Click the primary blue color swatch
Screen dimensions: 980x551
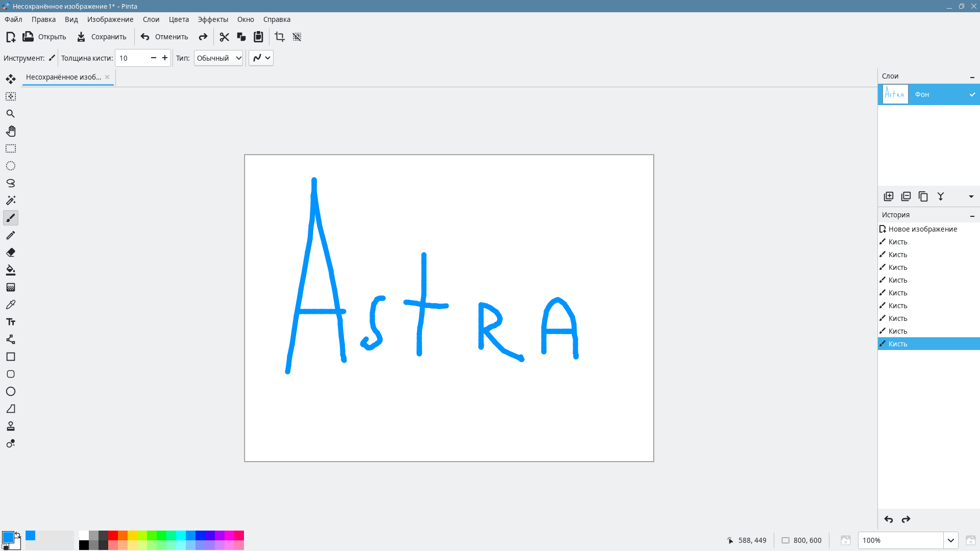pyautogui.click(x=8, y=537)
